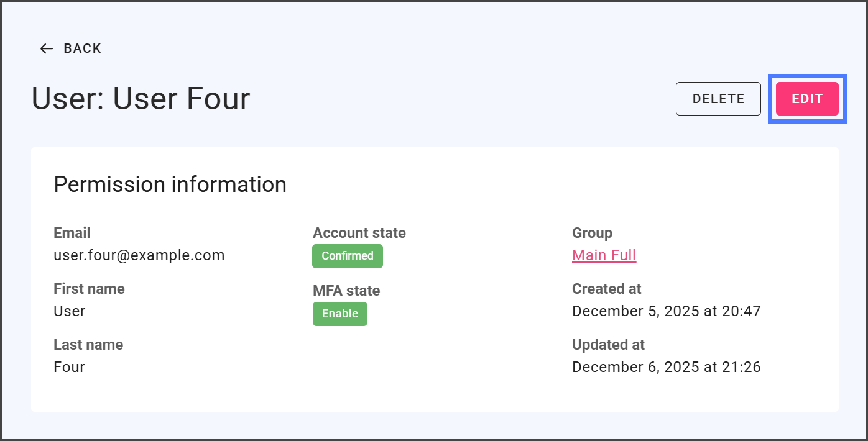868x441 pixels.
Task: Open the Main Full group link
Action: [604, 255]
